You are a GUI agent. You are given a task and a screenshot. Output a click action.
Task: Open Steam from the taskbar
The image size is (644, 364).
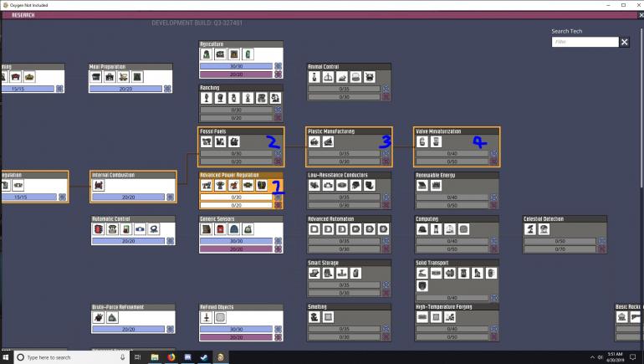pyautogui.click(x=204, y=357)
